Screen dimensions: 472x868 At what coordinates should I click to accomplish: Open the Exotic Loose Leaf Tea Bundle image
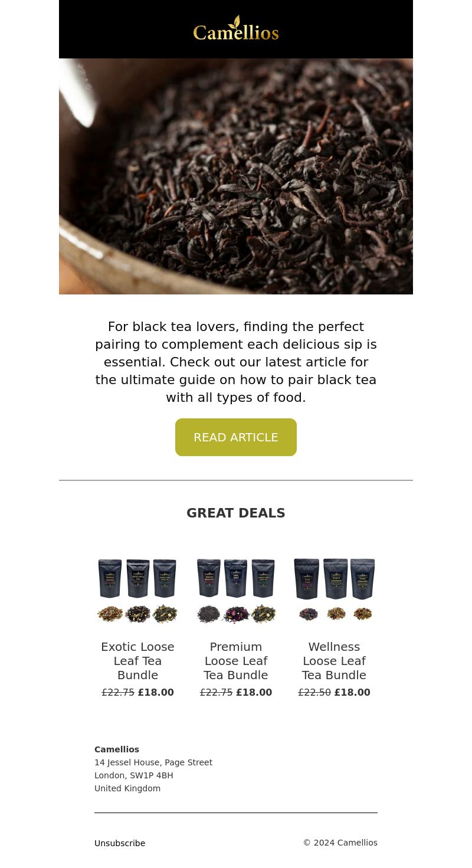point(137,591)
